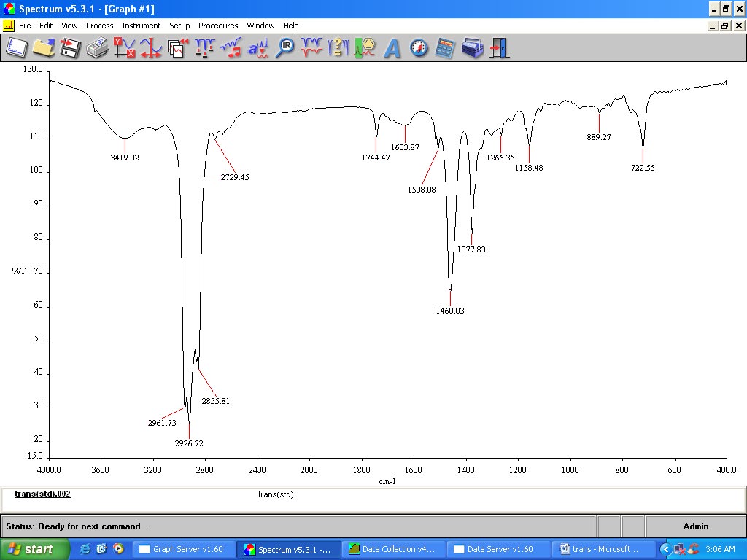The width and height of the screenshot is (747, 560).
Task: Click the exit door icon
Action: point(499,48)
